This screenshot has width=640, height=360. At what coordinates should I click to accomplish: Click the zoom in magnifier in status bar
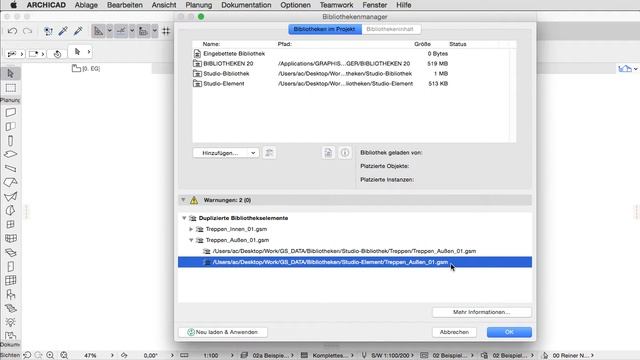click(x=50, y=355)
